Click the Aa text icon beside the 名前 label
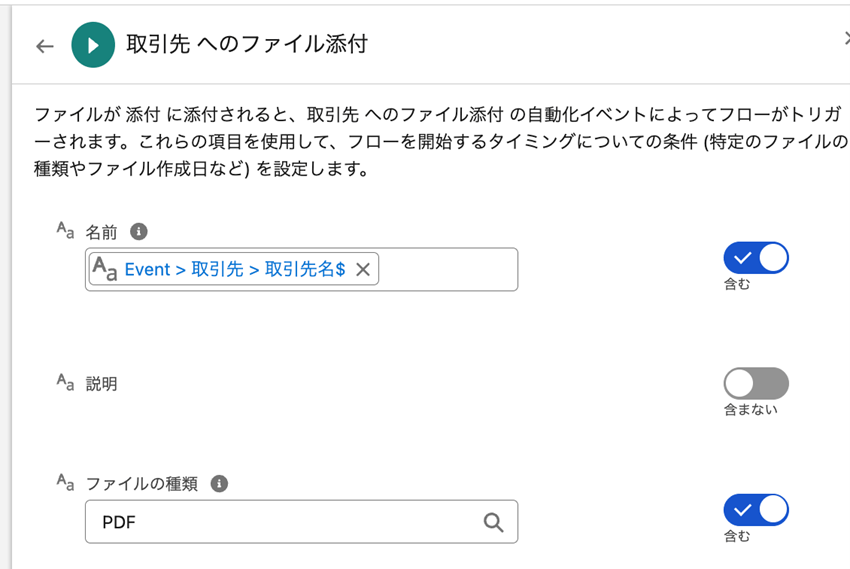The width and height of the screenshot is (850, 569). [x=65, y=232]
